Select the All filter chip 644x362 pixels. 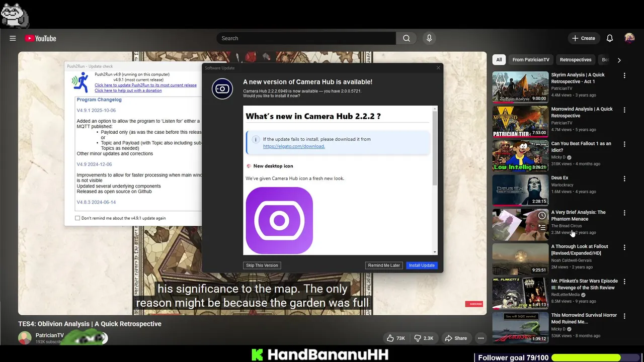click(x=499, y=60)
